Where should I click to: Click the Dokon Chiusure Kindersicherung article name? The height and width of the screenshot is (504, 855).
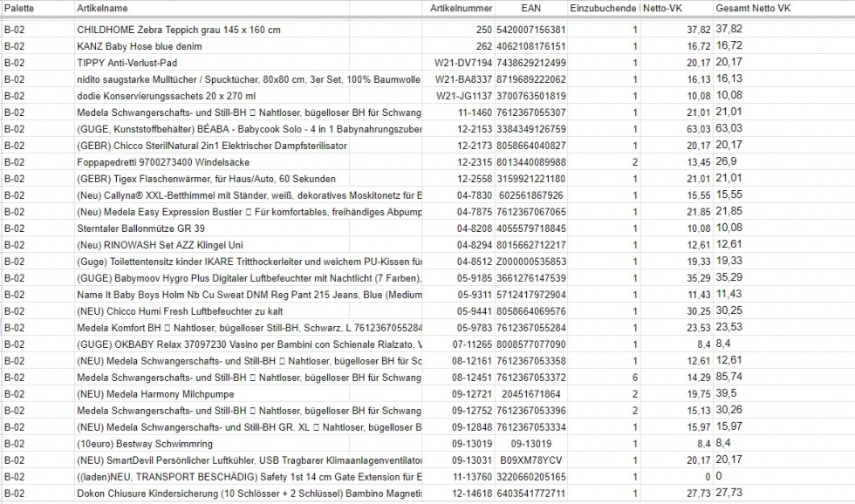(x=250, y=494)
